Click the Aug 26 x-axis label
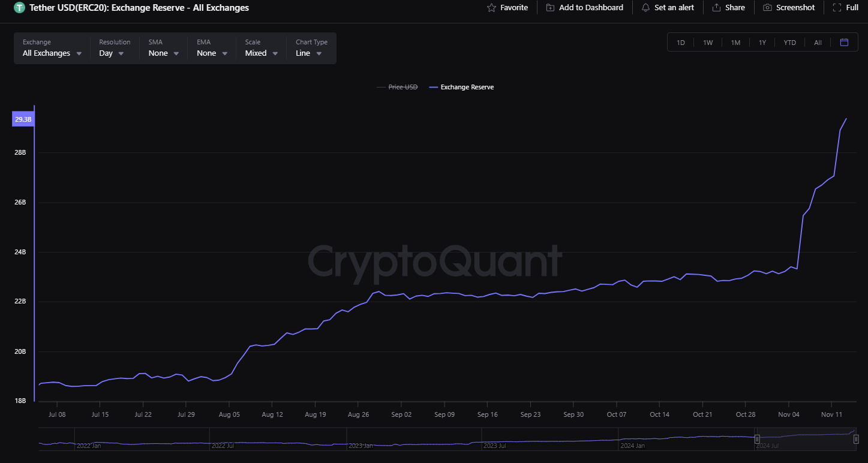This screenshot has height=463, width=868. coord(358,414)
